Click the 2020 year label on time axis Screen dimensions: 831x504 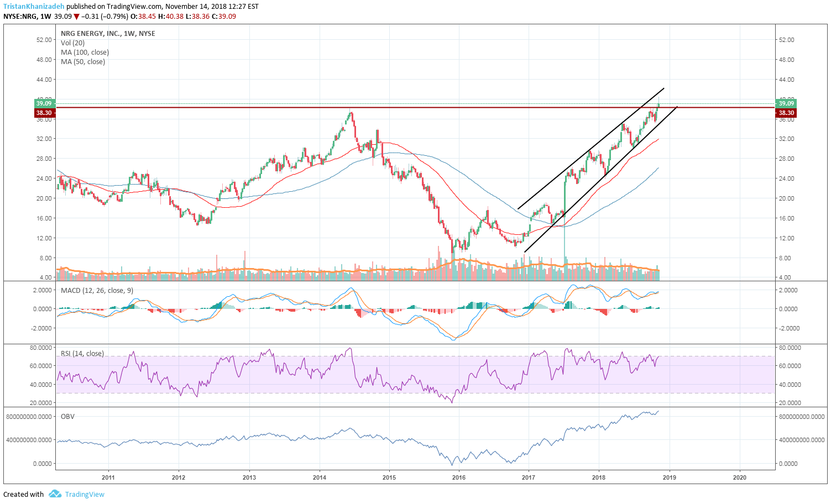coord(740,477)
